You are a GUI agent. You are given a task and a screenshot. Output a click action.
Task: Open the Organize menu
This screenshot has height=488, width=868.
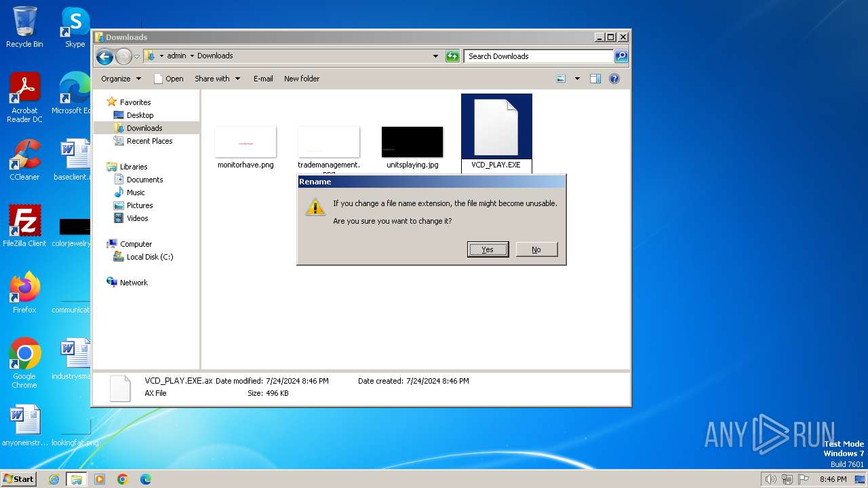pos(121,79)
